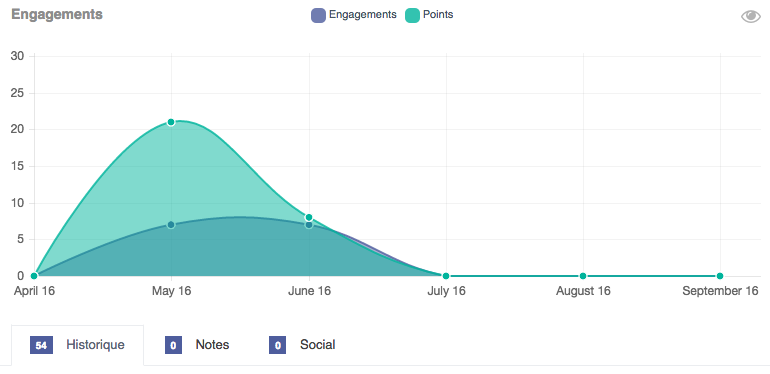
Task: Click the data point at August 16
Action: tap(583, 276)
